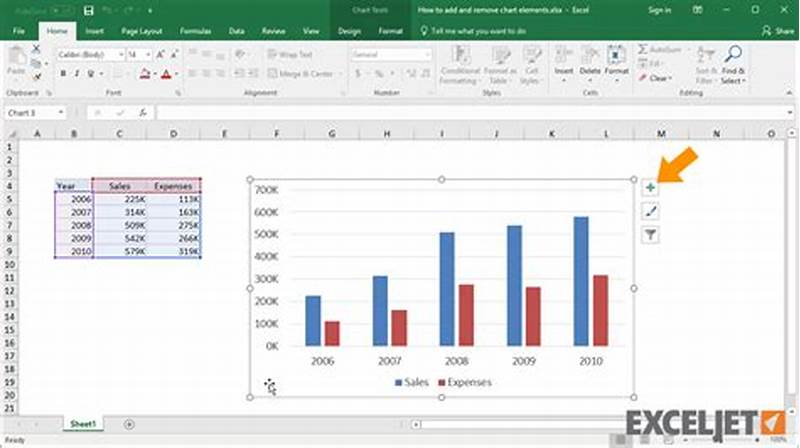The width and height of the screenshot is (800, 448).
Task: Click the Conditional Formatting icon
Action: point(461,56)
